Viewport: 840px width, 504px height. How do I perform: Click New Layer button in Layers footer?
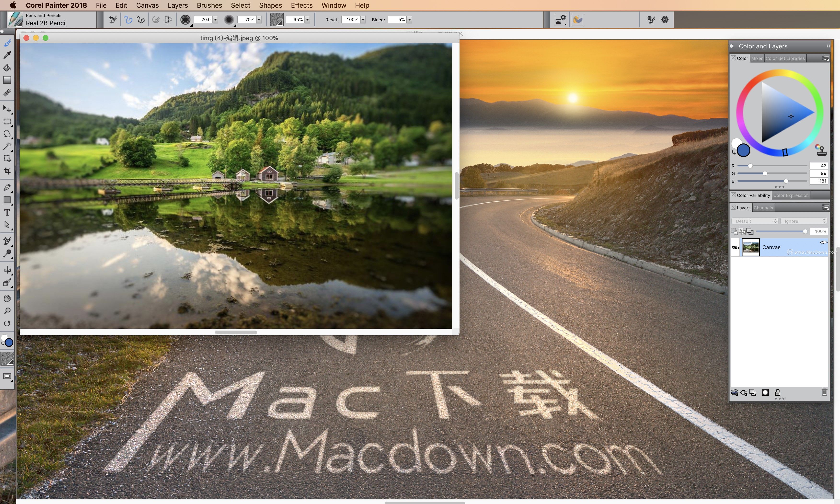click(753, 393)
